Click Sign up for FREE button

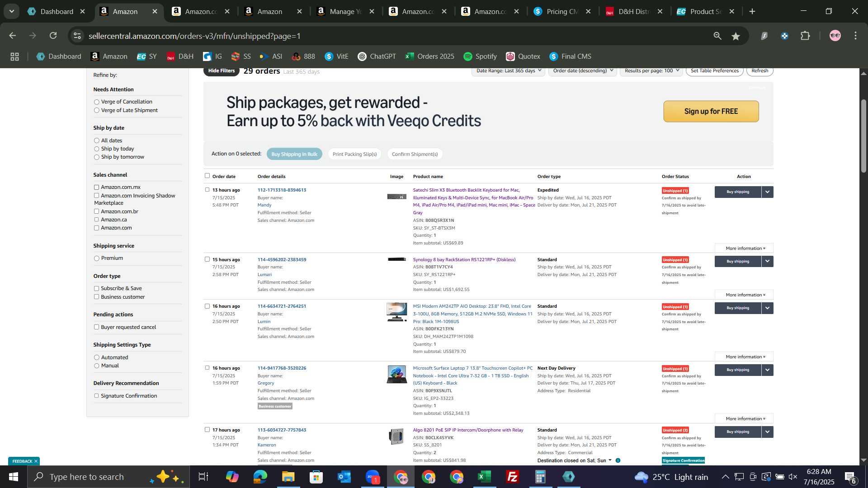click(711, 112)
